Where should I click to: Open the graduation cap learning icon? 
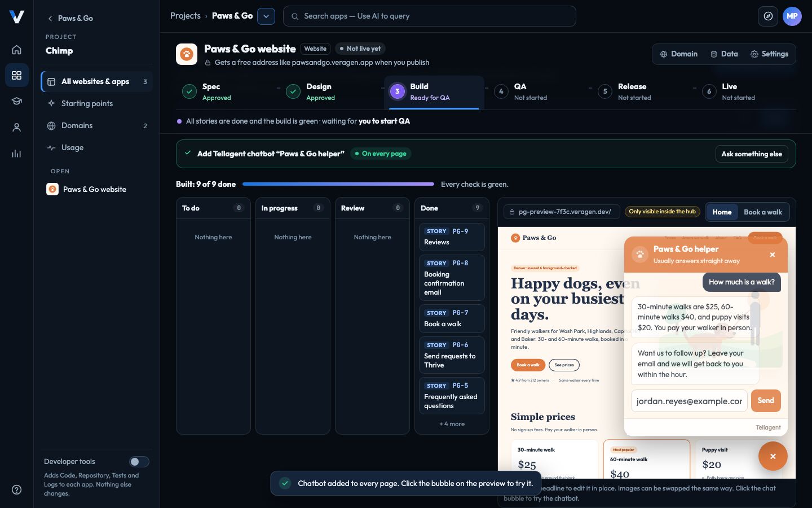16,101
